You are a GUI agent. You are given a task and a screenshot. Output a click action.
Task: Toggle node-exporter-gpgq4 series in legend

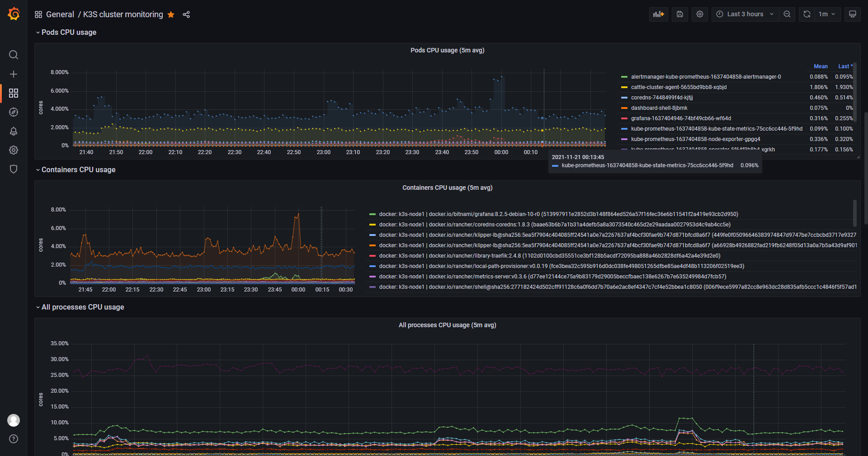(x=695, y=139)
